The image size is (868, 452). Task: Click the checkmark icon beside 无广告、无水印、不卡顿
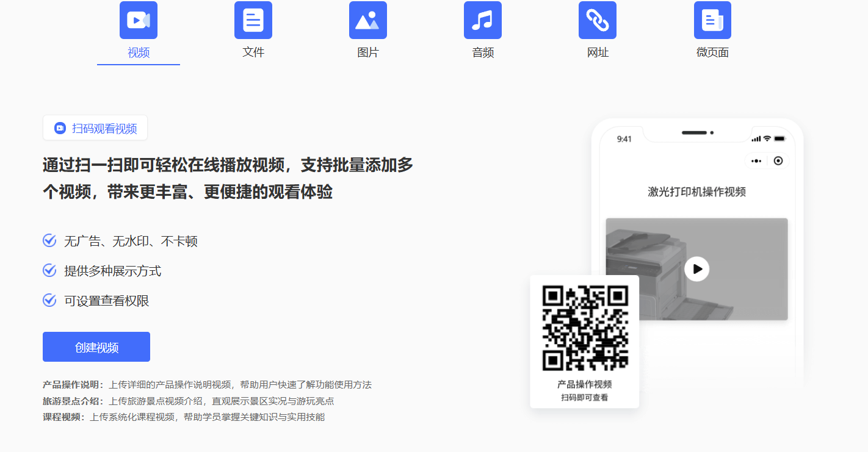coord(49,241)
